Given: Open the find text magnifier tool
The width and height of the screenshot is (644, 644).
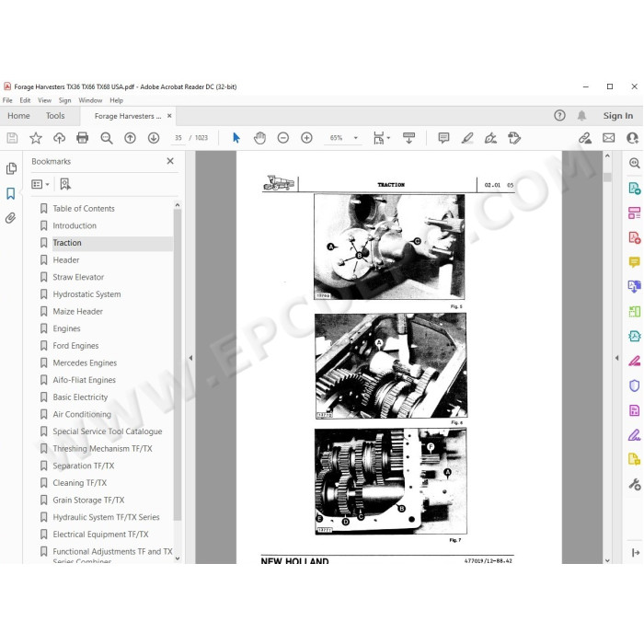Looking at the screenshot, I should pyautogui.click(x=107, y=138).
